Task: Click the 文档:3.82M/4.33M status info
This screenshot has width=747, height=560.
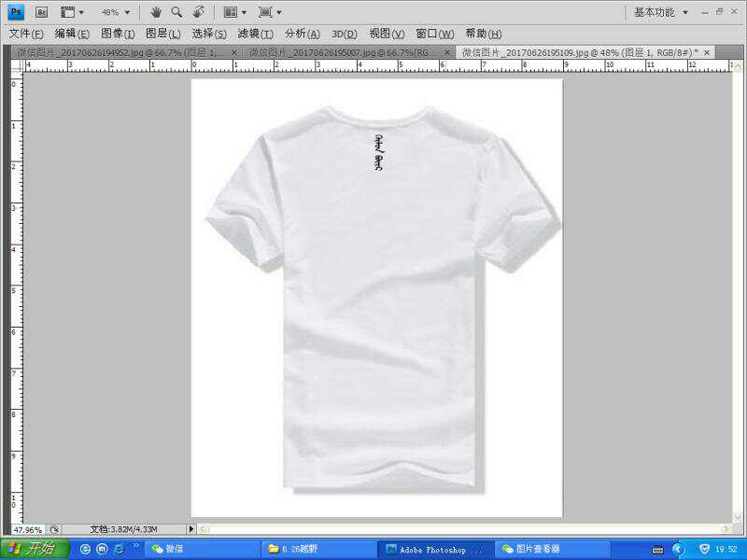Action: 124,529
